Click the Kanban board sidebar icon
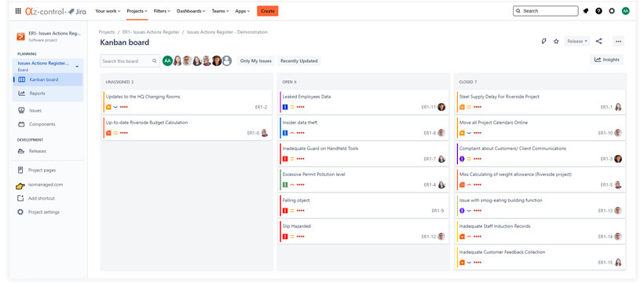644x287 pixels. [x=22, y=79]
